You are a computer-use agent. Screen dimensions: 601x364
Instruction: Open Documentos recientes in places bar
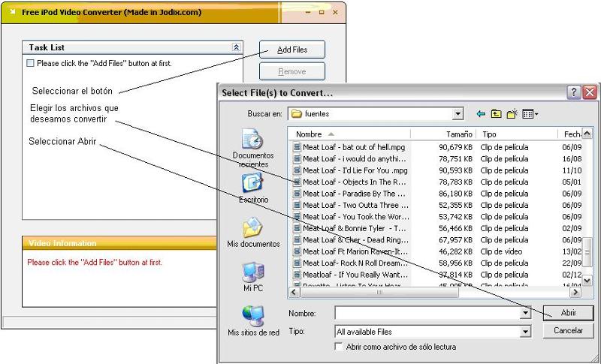pyautogui.click(x=253, y=149)
